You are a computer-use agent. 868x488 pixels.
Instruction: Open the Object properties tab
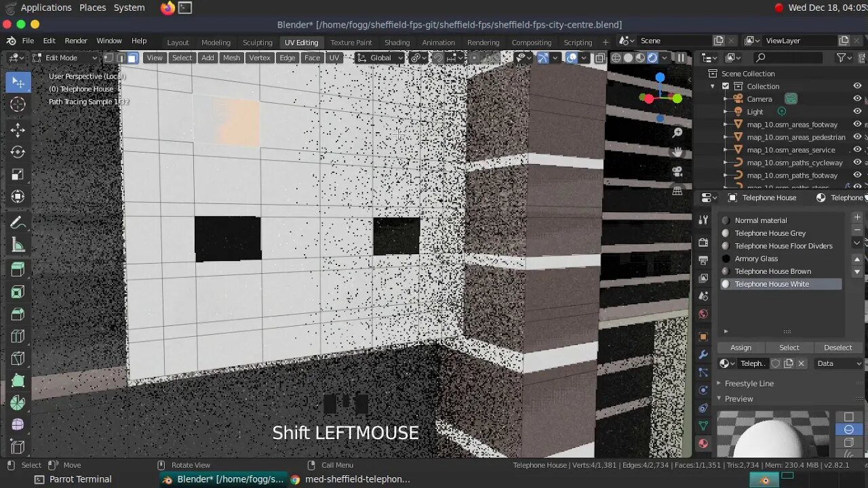(x=703, y=337)
